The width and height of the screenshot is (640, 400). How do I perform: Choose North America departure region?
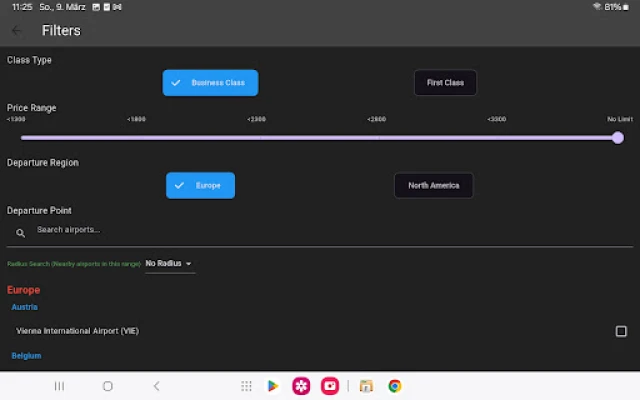pos(433,186)
